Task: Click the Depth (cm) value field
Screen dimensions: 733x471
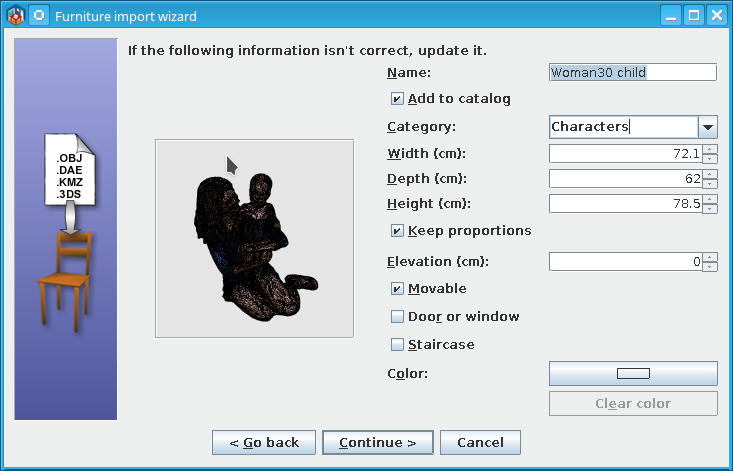Action: [625, 178]
